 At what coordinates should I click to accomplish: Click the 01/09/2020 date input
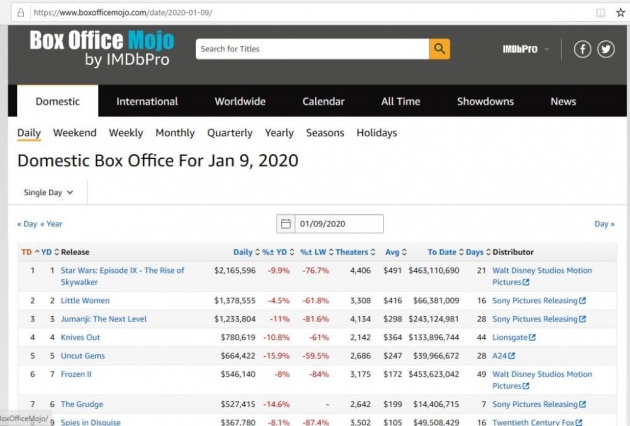pos(339,224)
